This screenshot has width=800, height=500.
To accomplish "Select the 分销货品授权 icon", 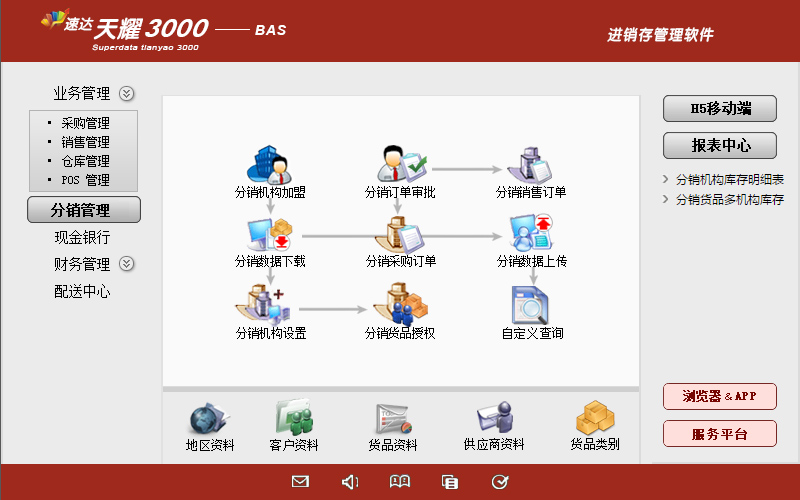I will click(400, 305).
